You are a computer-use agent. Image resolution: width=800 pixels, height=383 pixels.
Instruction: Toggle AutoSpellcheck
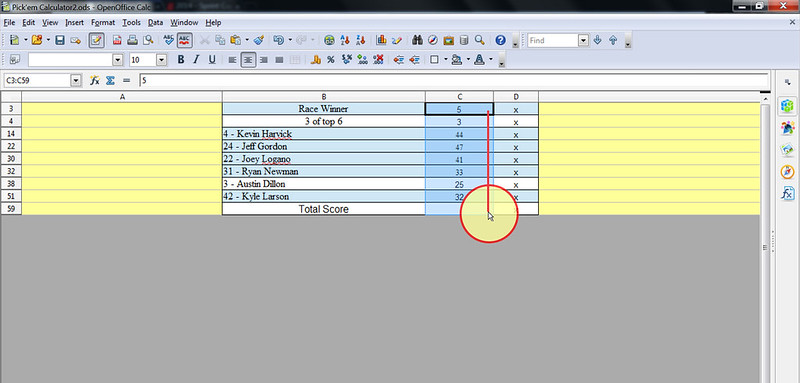[x=184, y=40]
